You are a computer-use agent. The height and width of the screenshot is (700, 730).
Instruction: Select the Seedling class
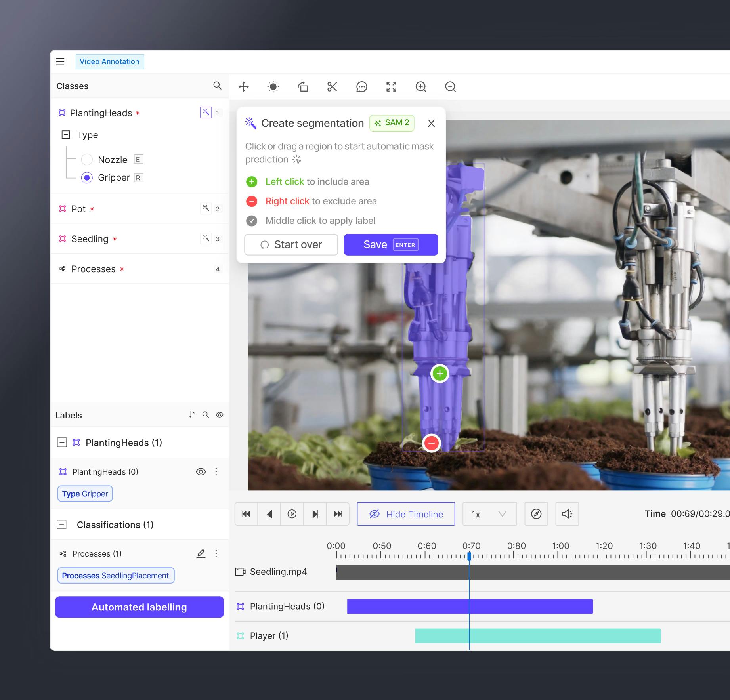[90, 239]
